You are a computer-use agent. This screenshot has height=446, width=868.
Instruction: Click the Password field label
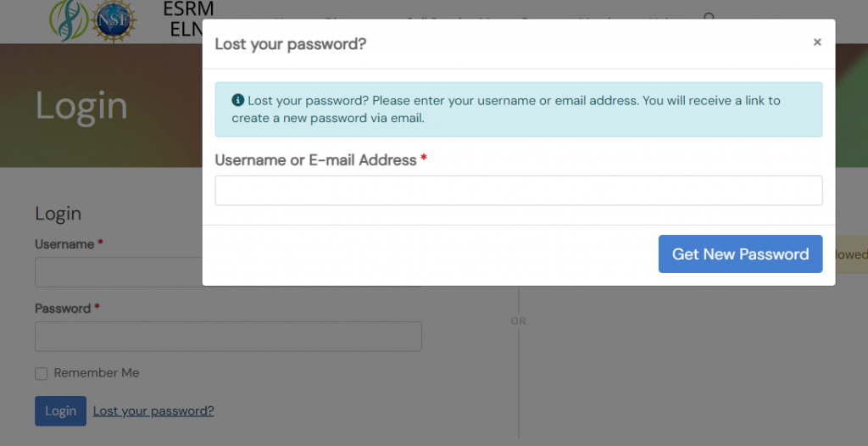coord(63,309)
